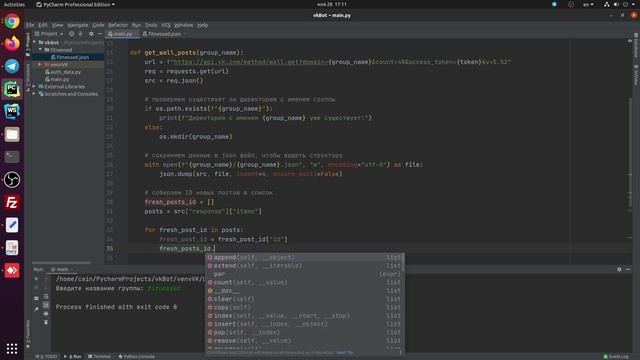Screen dimensions: 640x360
Task: Rerun main with green play icon
Action: coord(36,279)
